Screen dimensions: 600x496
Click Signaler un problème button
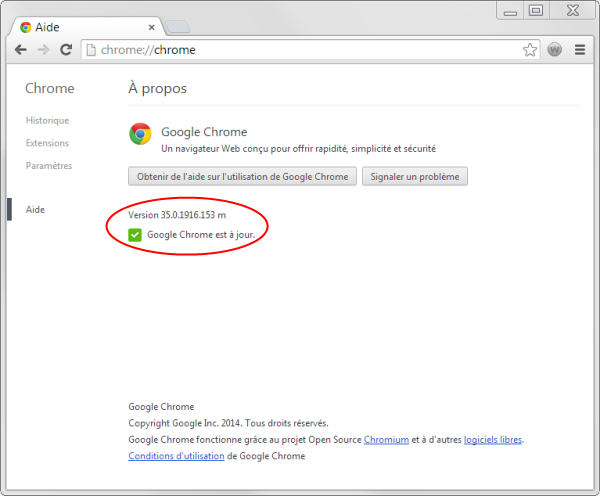[x=415, y=176]
